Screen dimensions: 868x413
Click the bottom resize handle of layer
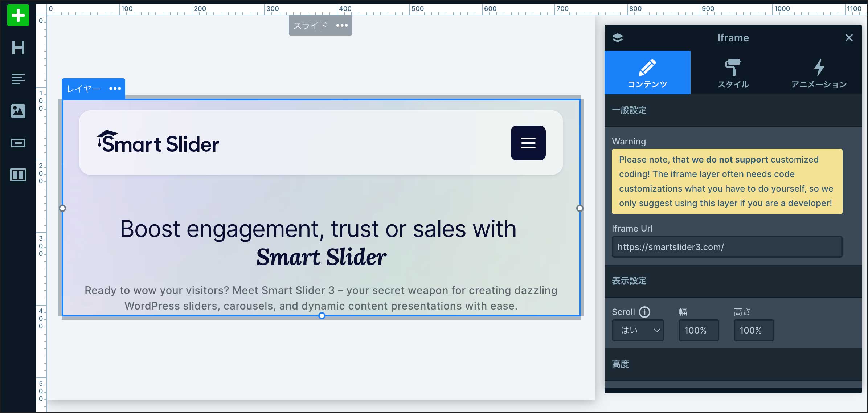click(322, 316)
